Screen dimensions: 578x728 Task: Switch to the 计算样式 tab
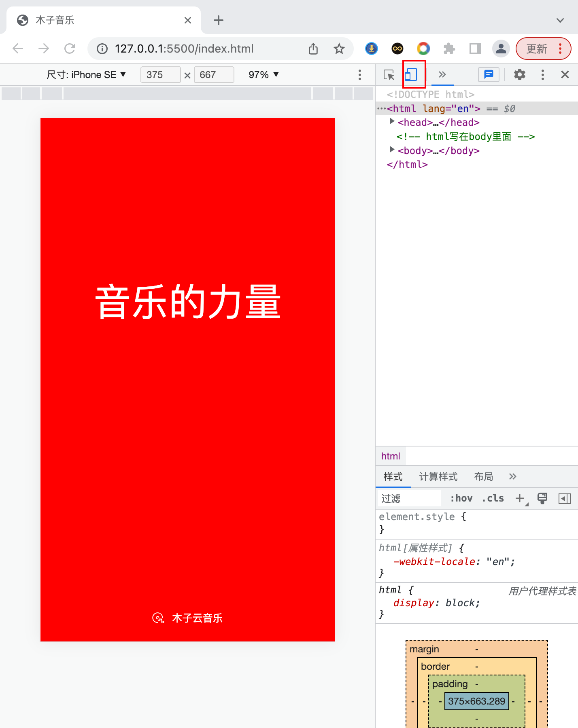point(438,477)
